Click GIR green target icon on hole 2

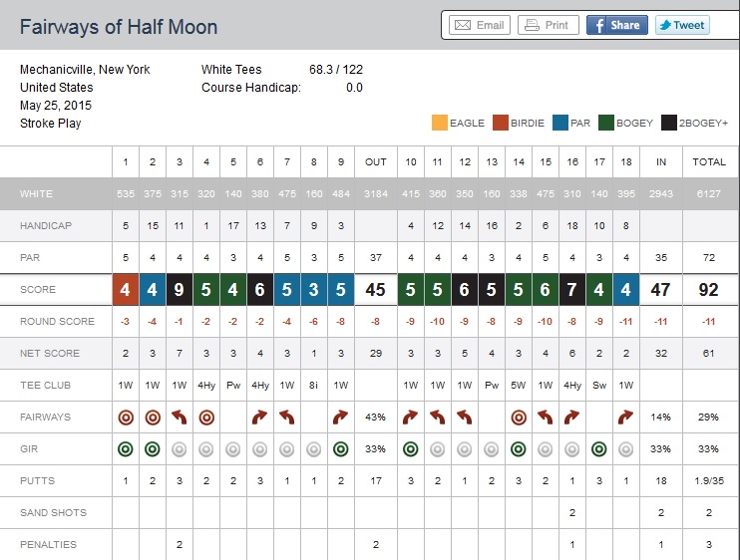(153, 449)
